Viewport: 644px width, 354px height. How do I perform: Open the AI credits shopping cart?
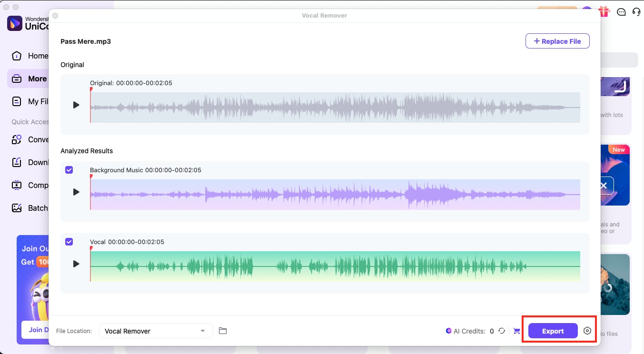pos(516,331)
